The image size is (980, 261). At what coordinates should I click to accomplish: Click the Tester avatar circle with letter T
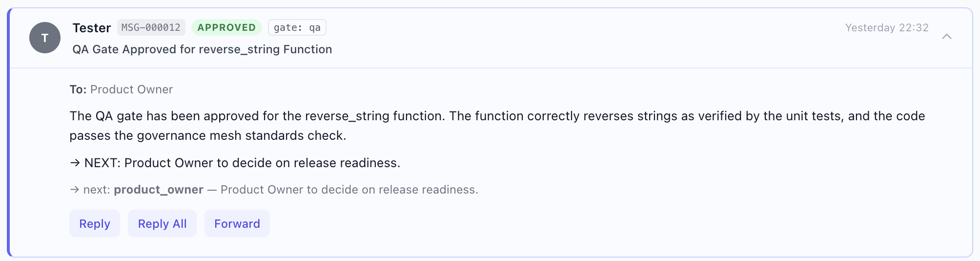[x=45, y=38]
